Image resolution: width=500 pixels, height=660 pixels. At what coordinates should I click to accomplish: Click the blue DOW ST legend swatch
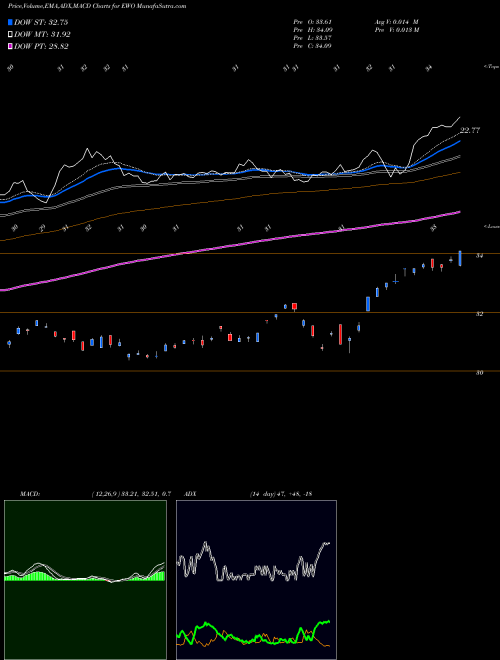point(11,22)
